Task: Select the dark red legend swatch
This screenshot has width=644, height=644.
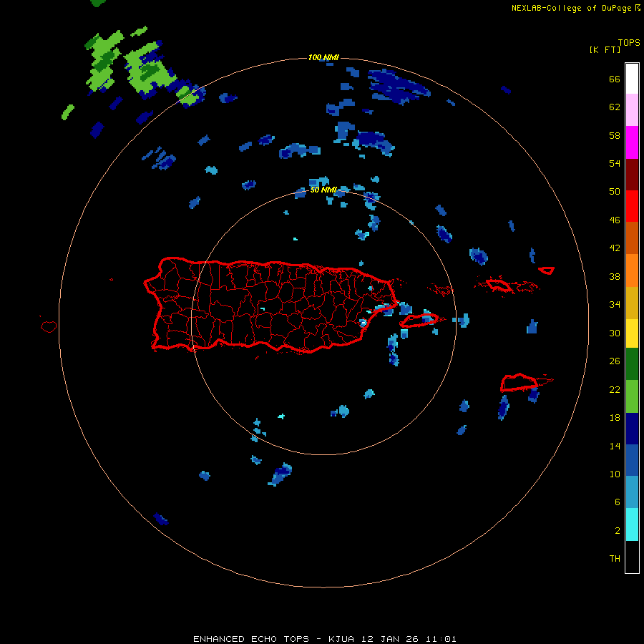Action: 632,174
